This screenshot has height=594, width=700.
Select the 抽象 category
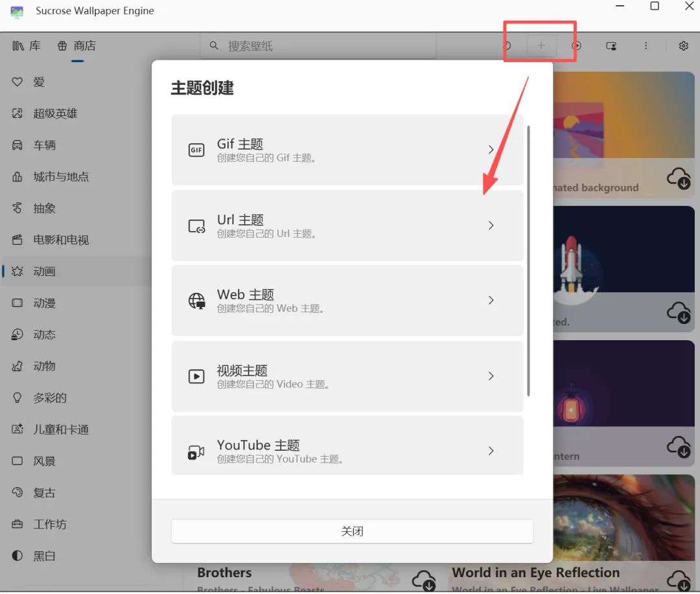click(76, 209)
